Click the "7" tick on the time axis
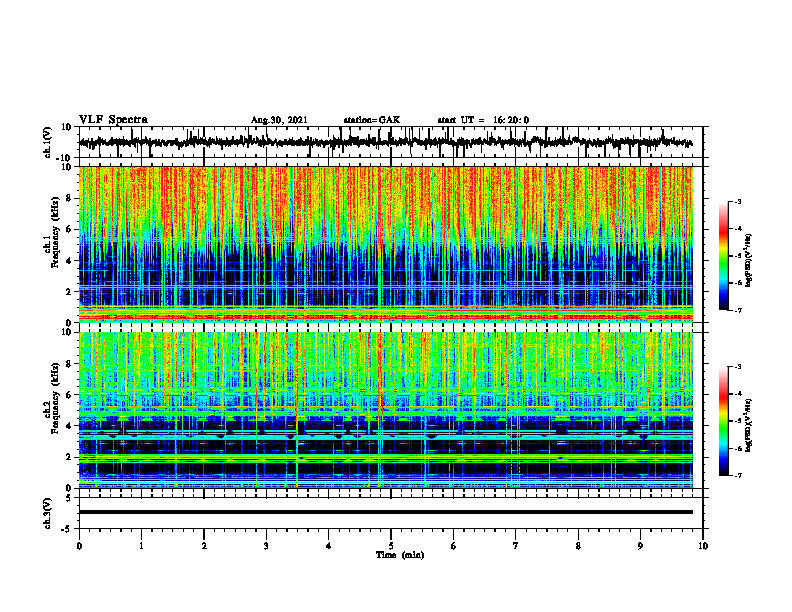 pyautogui.click(x=516, y=546)
